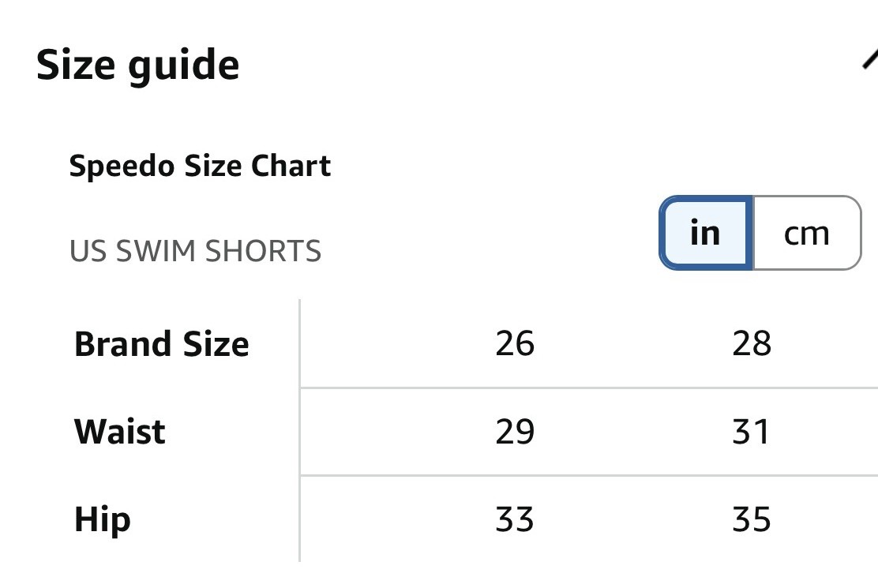Click the Waist row header
Image resolution: width=878 pixels, height=588 pixels.
point(120,432)
